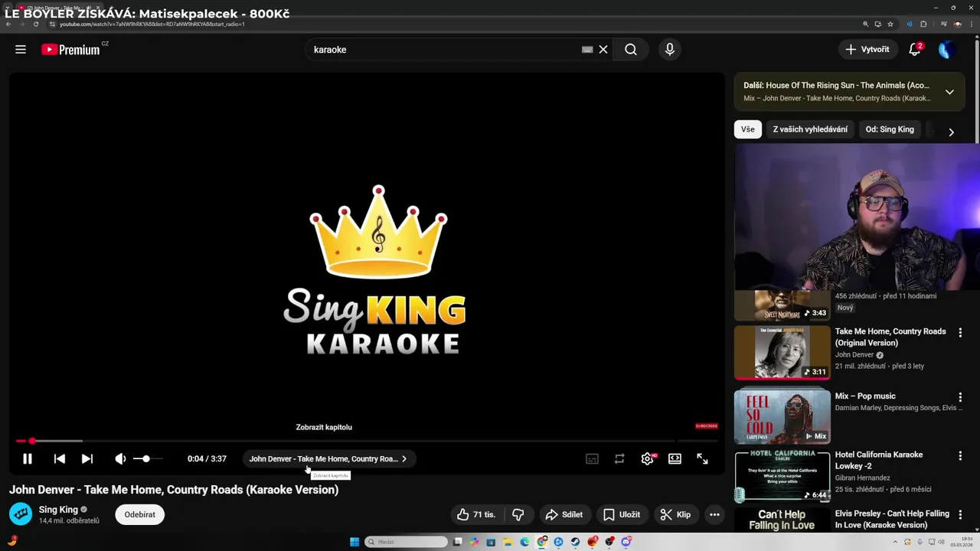The height and width of the screenshot is (551, 980).
Task: Open the Sing King channel avatar
Action: coord(21,514)
